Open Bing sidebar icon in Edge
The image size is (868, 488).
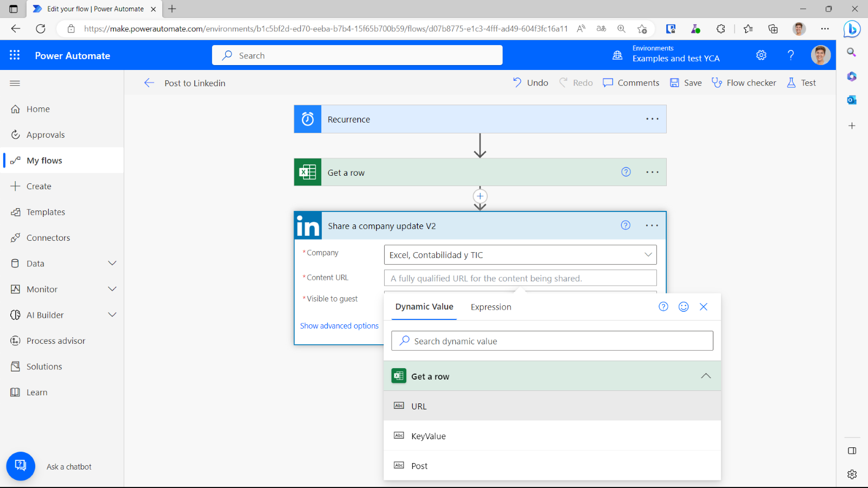(852, 29)
